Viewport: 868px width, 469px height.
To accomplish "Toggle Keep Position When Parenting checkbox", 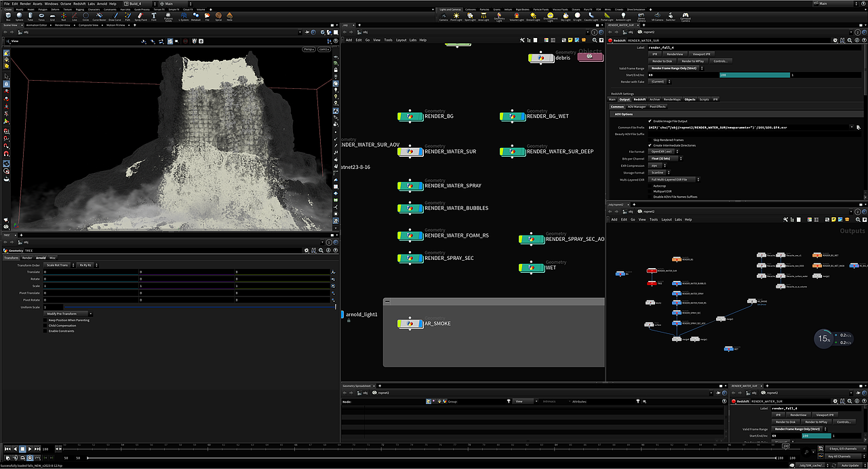I will 45,320.
